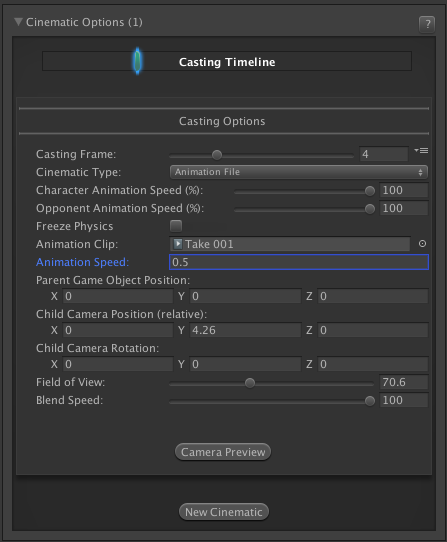447x542 pixels.
Task: Open the help icon for Cinematic Options
Action: 427,24
